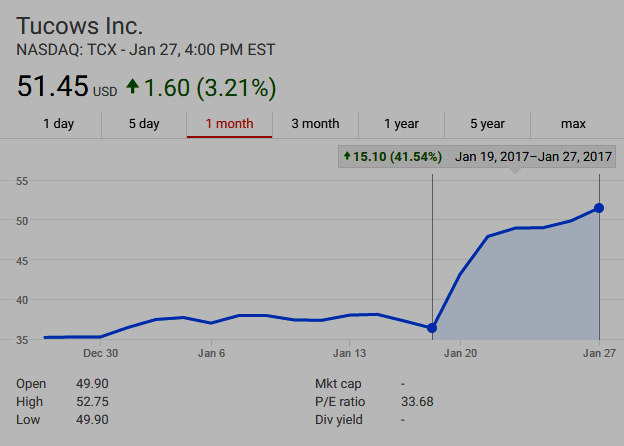Click the date range tooltip label
Image resolution: width=624 pixels, height=446 pixels.
coord(533,157)
